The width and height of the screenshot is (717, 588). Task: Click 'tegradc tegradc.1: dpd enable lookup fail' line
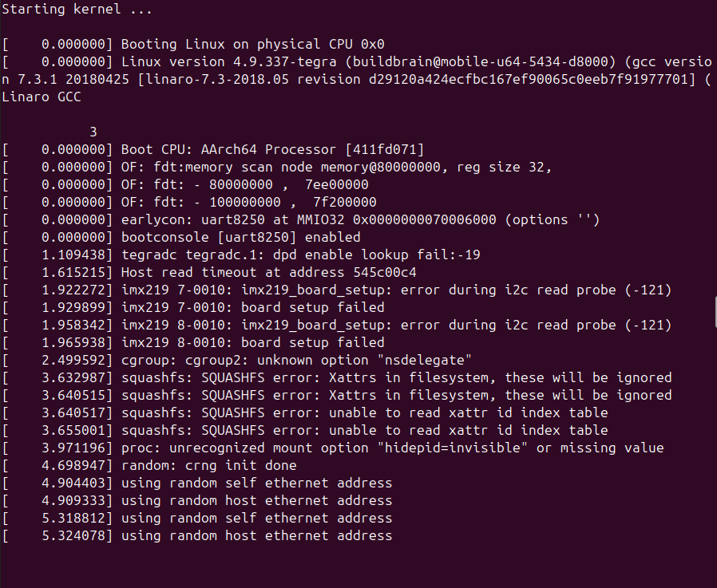point(241,255)
